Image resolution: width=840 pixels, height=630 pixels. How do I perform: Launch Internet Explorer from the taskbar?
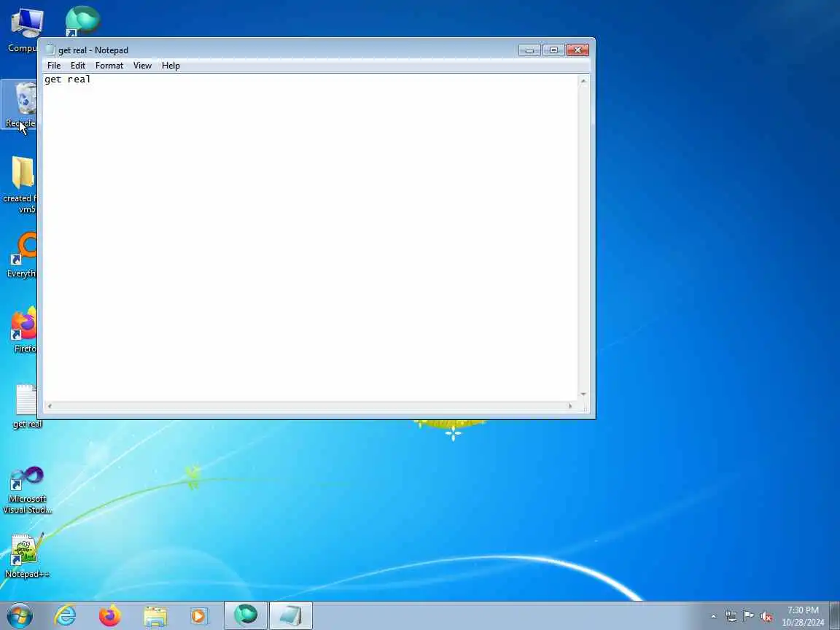[x=66, y=615]
